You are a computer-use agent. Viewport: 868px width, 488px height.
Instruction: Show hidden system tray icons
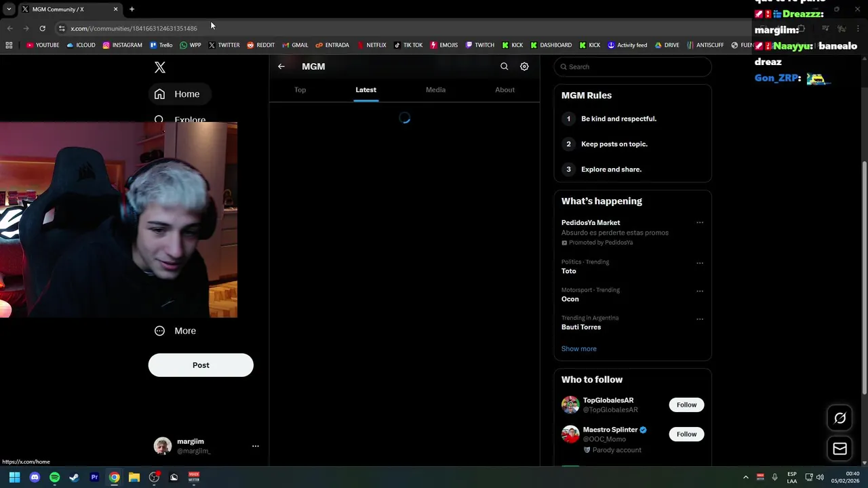(x=746, y=477)
